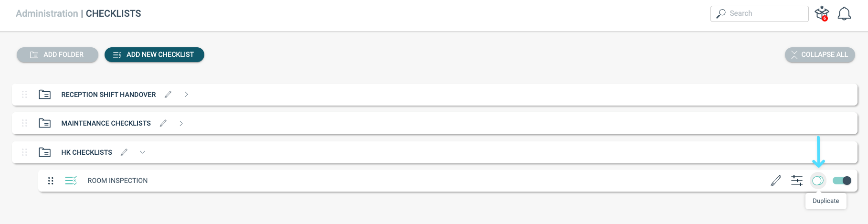
Task: Collapse the HK Checklists folder
Action: point(142,152)
